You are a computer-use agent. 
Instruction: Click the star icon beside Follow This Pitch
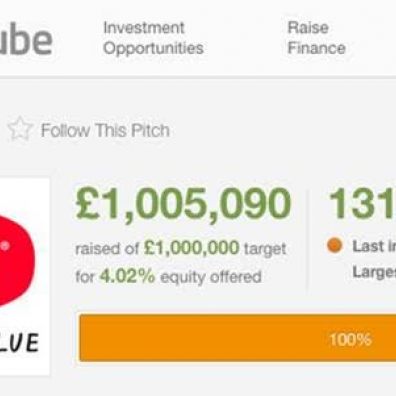pos(20,129)
